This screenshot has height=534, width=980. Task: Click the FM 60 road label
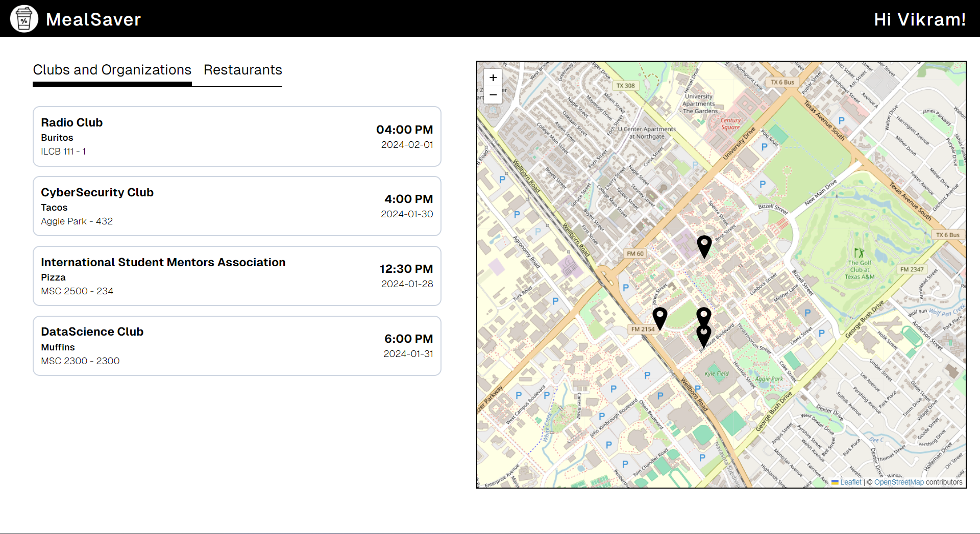tap(635, 253)
